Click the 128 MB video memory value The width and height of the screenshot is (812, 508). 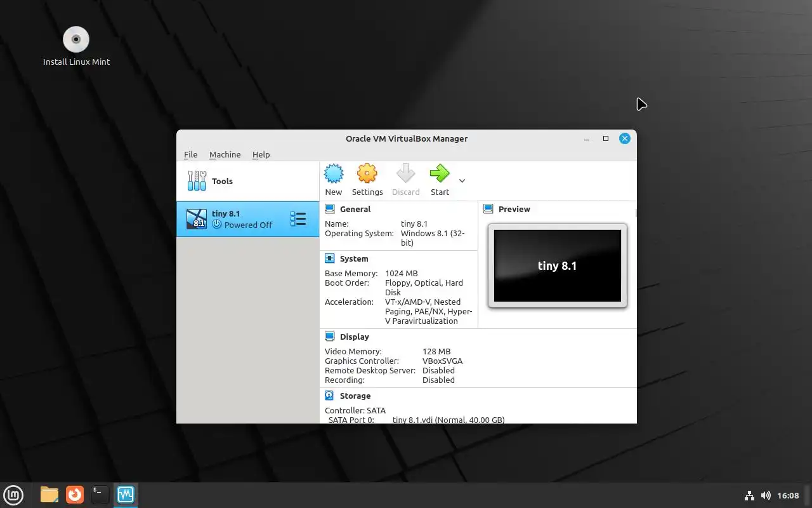[x=436, y=351]
